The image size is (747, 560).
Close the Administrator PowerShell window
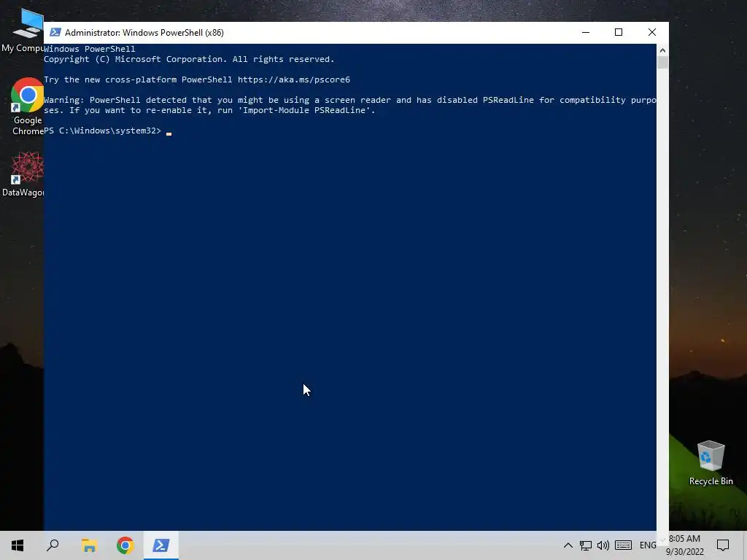coord(651,32)
